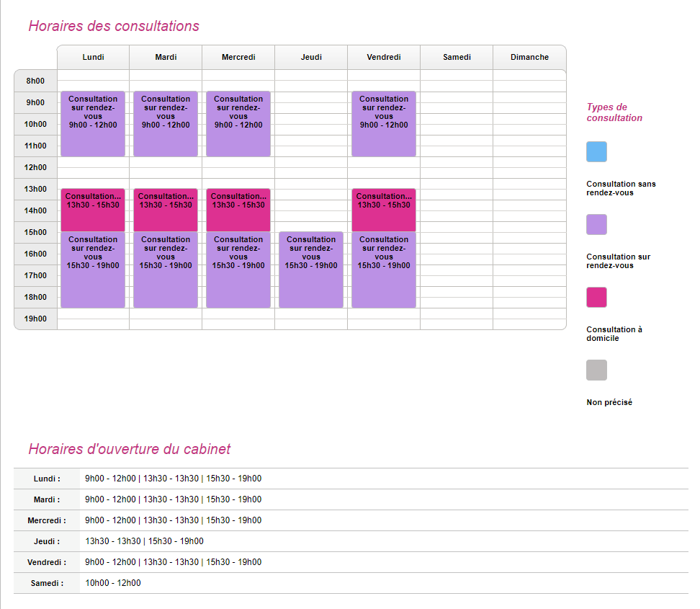Click the 17h00 time row label
700x609 pixels.
point(36,275)
